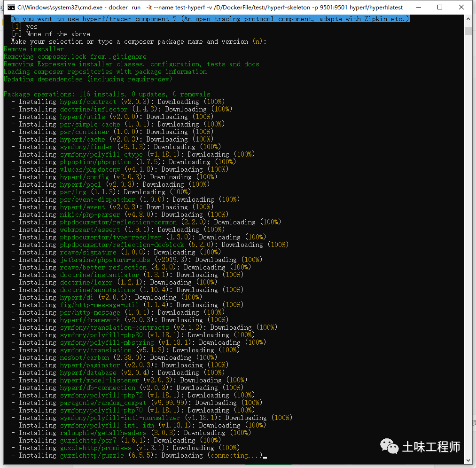This screenshot has height=468, width=476.
Task: Click the psr/http-message package name
Action: (x=90, y=312)
